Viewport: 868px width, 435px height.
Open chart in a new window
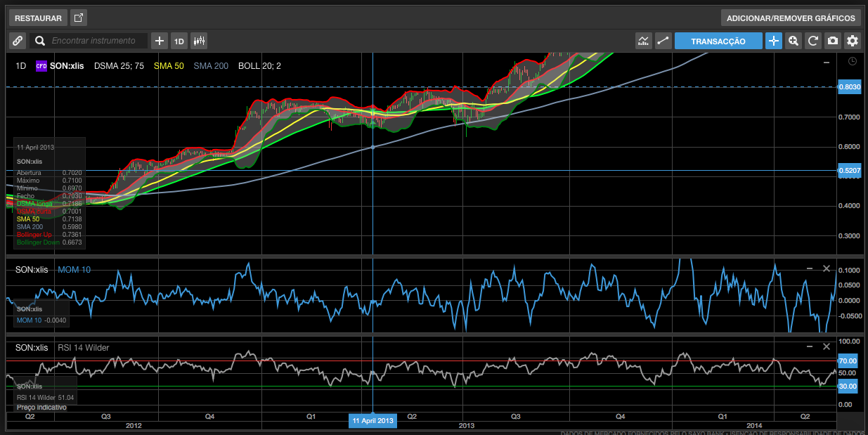(x=79, y=18)
